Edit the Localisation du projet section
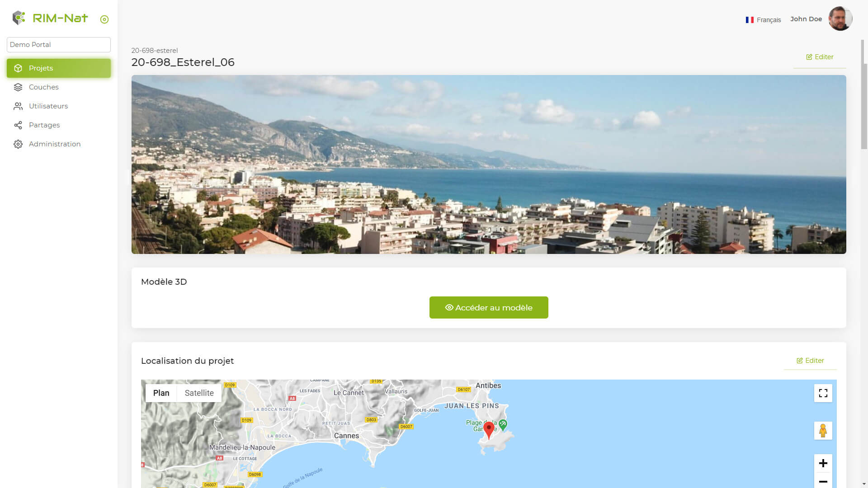 point(810,361)
